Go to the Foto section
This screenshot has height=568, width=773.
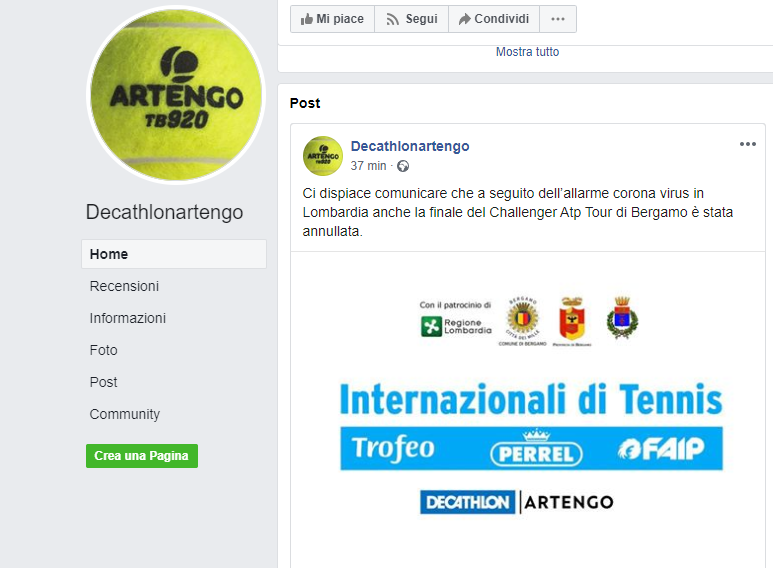(x=104, y=350)
